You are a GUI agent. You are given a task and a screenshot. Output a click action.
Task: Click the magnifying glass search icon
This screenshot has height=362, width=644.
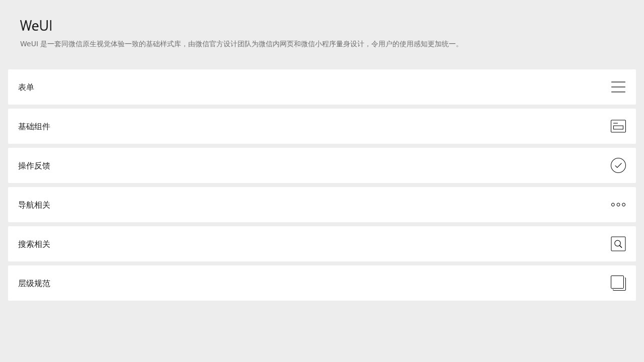618,244
